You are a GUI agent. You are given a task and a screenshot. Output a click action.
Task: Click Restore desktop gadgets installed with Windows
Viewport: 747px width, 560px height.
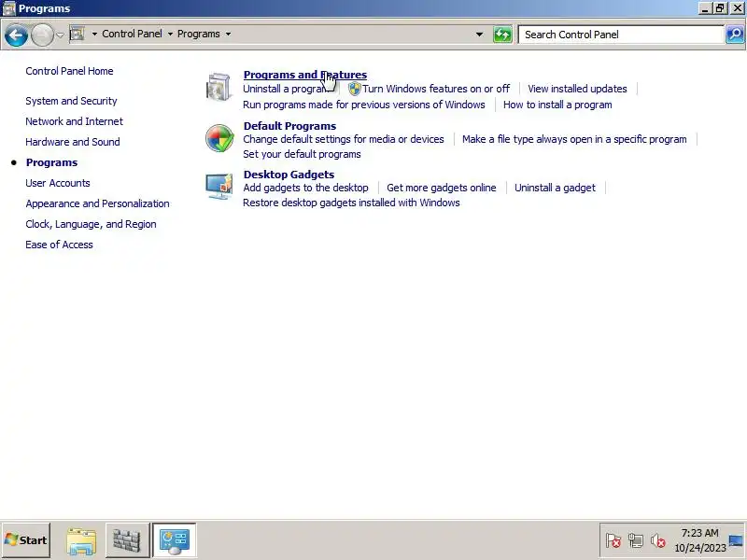point(352,203)
